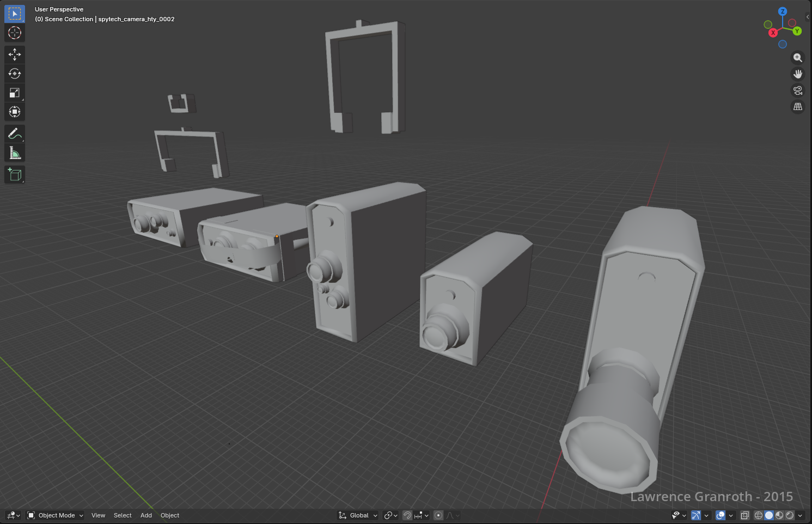Switch perspective/orthographic grid icon
This screenshot has width=812, height=524.
[x=798, y=107]
